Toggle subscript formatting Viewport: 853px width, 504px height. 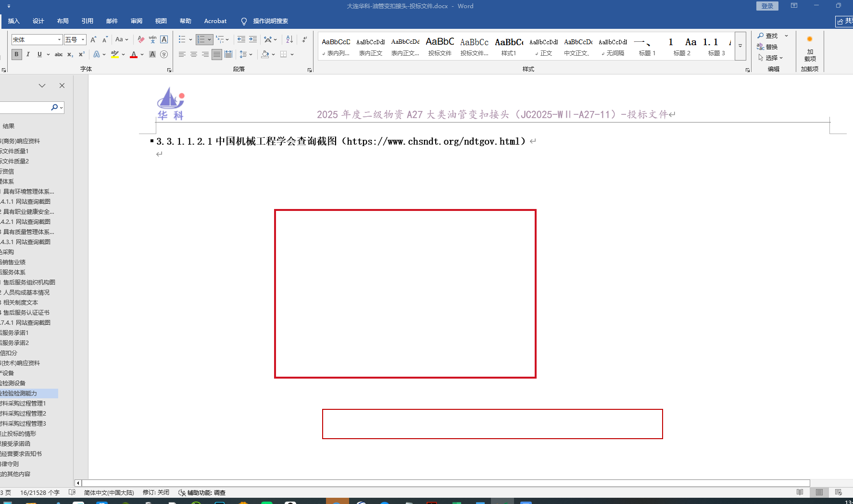pyautogui.click(x=70, y=54)
